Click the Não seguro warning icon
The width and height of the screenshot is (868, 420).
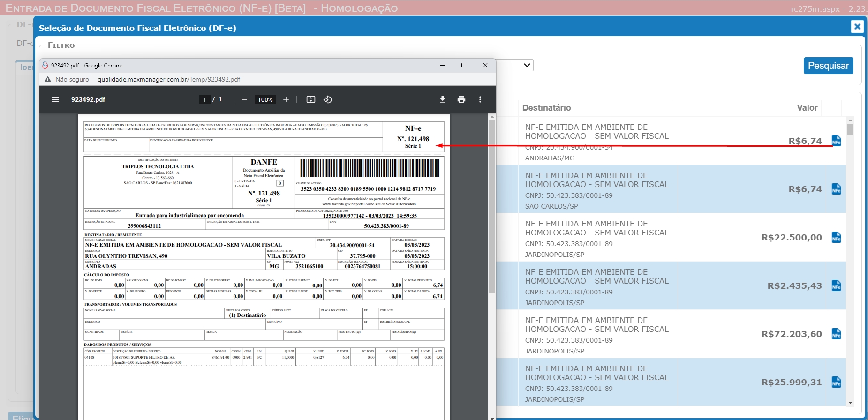[47, 79]
